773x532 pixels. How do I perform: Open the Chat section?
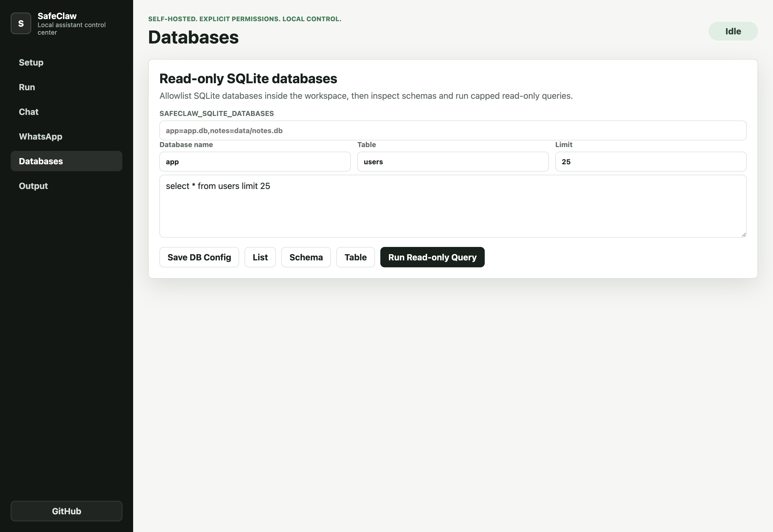[66, 112]
